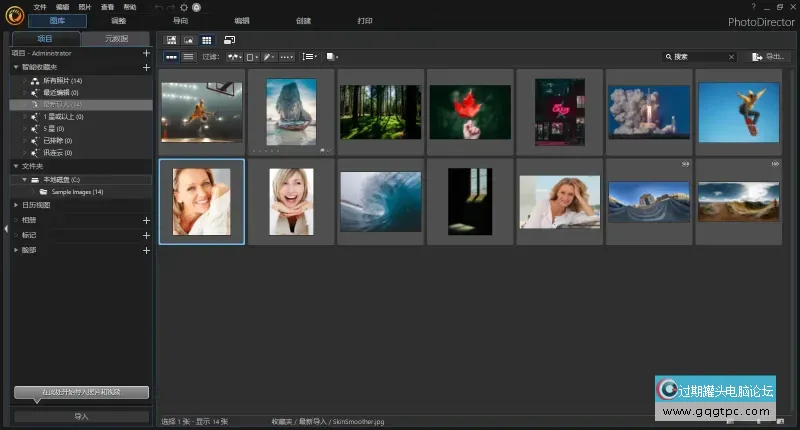Select the forest trees thumbnail
The height and width of the screenshot is (430, 800).
(381, 112)
